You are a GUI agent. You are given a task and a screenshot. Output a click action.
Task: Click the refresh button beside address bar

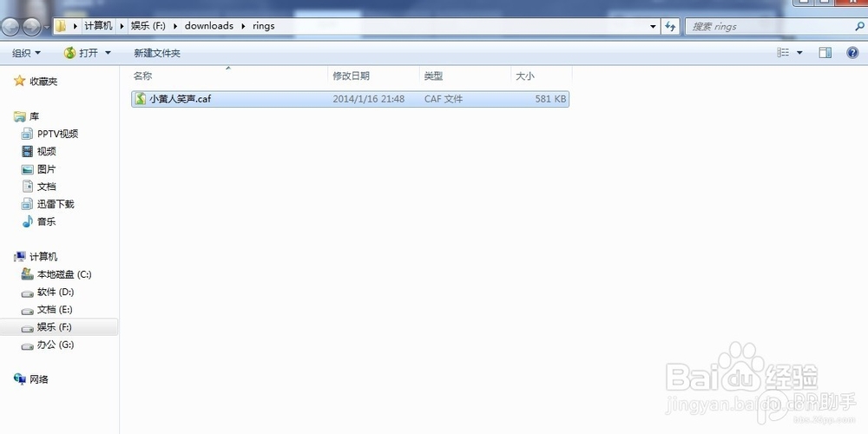[670, 26]
